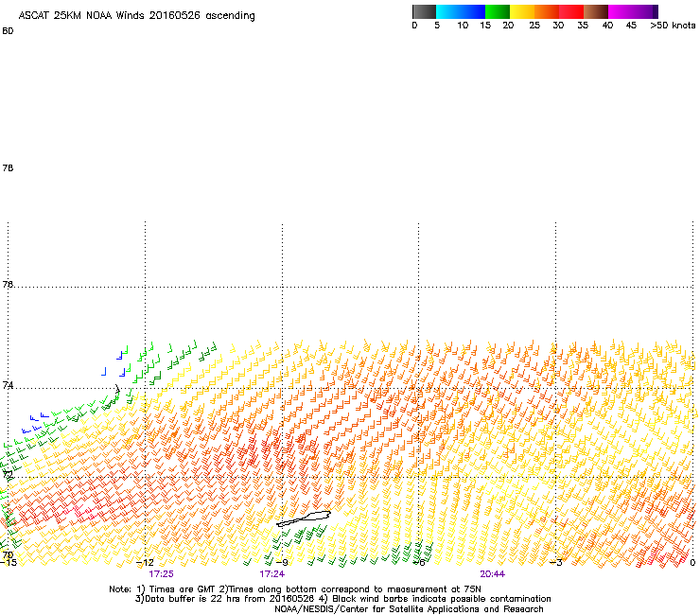Click the 'Times are GMT' note line
The height and width of the screenshot is (615, 700).
coord(295,589)
